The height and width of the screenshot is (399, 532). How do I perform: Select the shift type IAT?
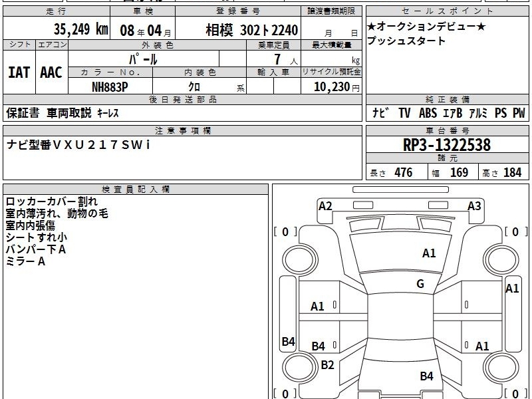[x=19, y=72]
